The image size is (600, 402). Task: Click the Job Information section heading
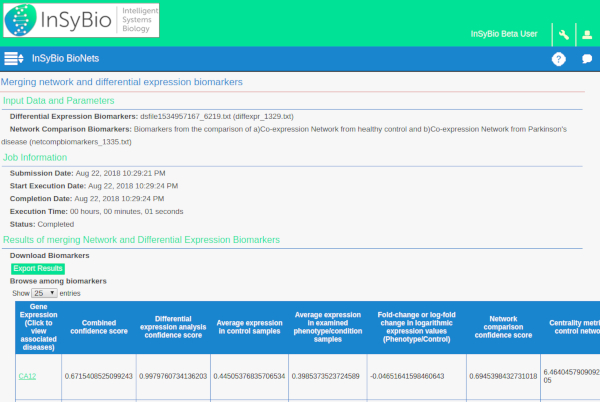point(35,157)
